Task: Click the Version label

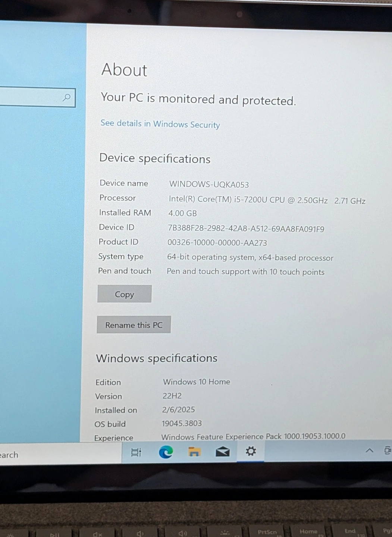Action: tap(109, 396)
